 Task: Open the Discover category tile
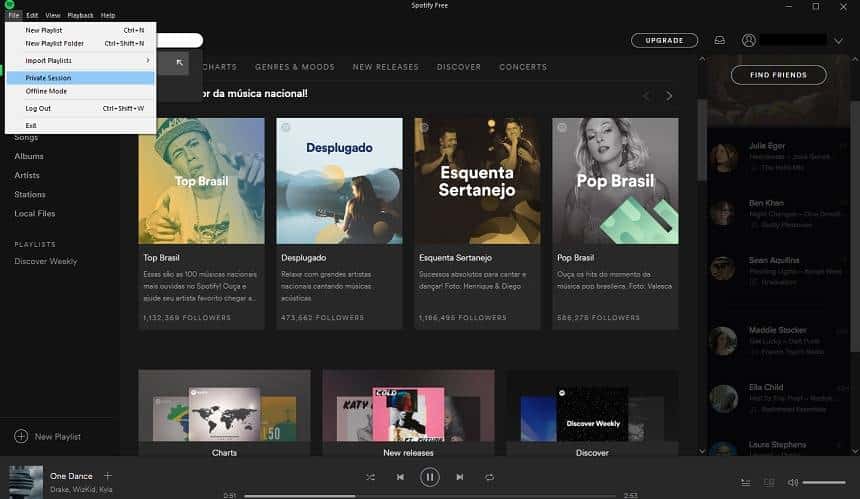592,412
